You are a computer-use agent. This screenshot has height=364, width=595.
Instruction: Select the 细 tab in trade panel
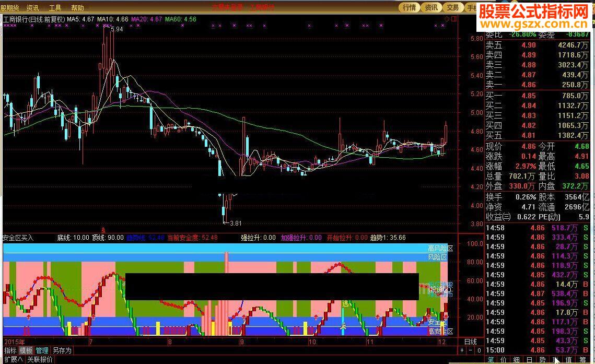pyautogui.click(x=517, y=360)
